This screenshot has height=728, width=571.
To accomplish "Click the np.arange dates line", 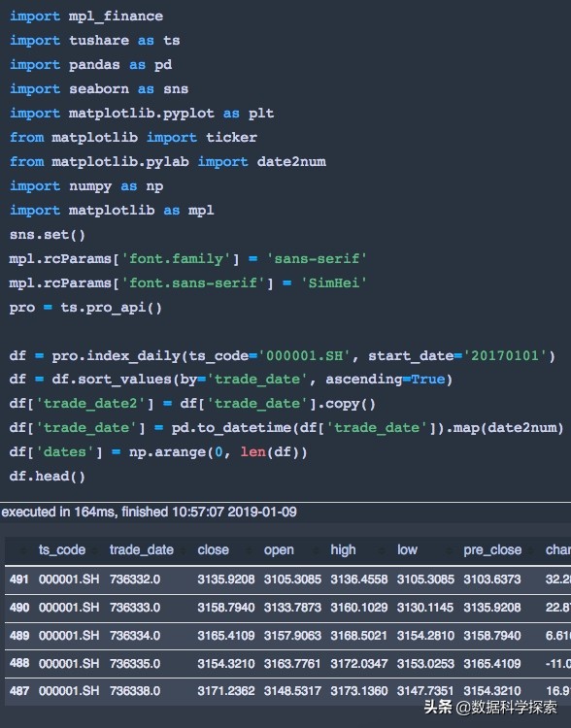I will point(158,451).
